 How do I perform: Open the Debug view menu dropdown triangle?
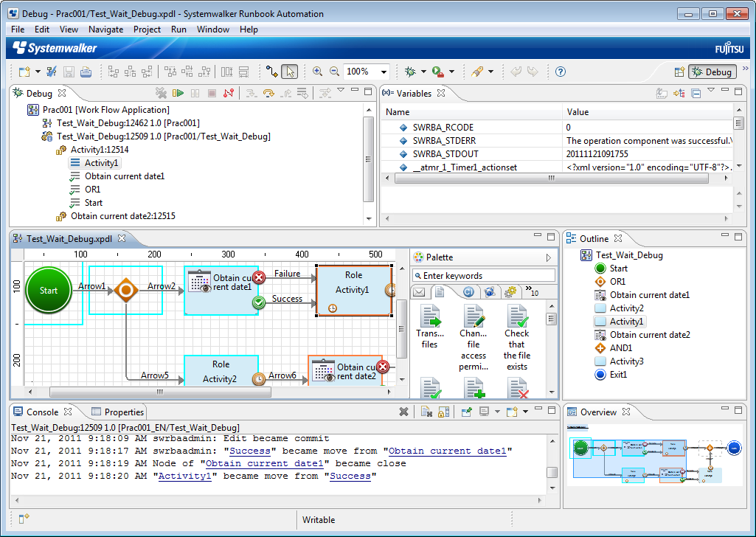tap(341, 90)
